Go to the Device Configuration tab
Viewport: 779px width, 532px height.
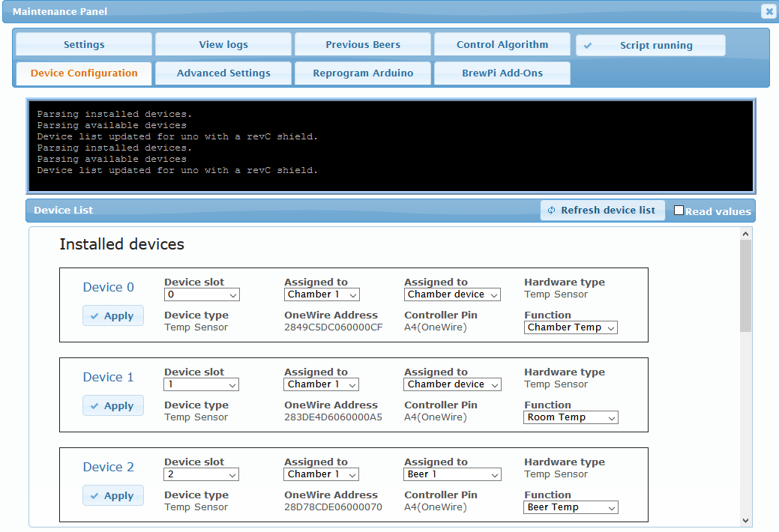tap(84, 73)
